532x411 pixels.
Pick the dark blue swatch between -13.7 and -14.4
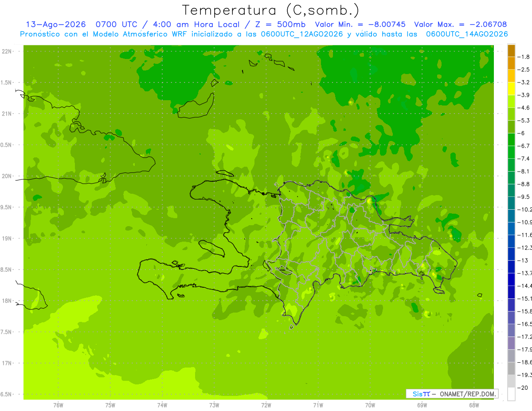[511, 279]
